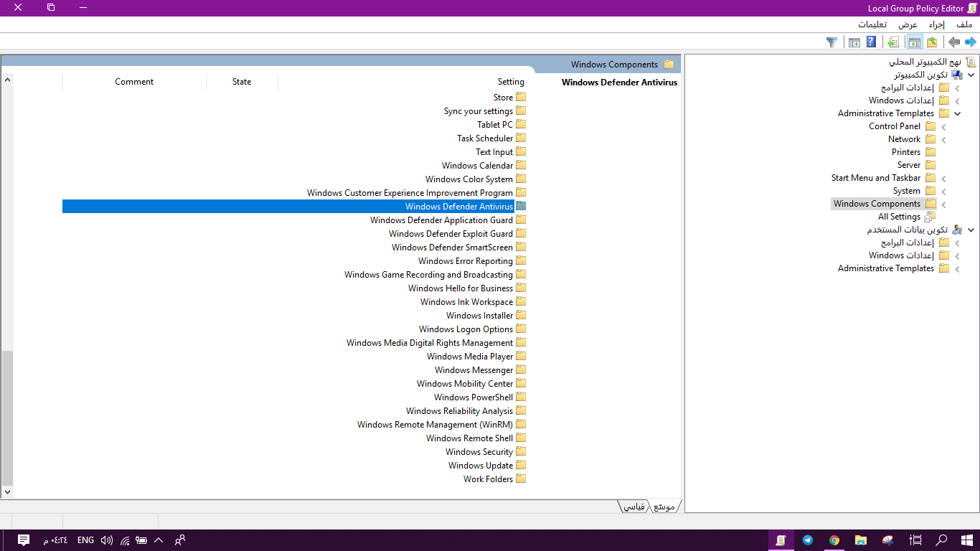This screenshot has width=980, height=551.
Task: Click the folder icon beside Tablet PC
Action: [x=521, y=124]
